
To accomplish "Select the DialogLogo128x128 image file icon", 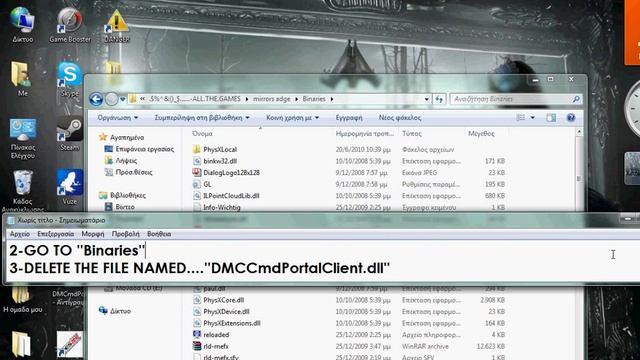I will 197,172.
